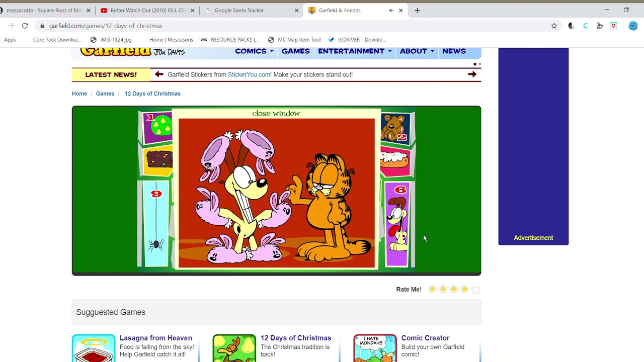Open a new browser tab
The width and height of the screenshot is (644, 362).
417,10
